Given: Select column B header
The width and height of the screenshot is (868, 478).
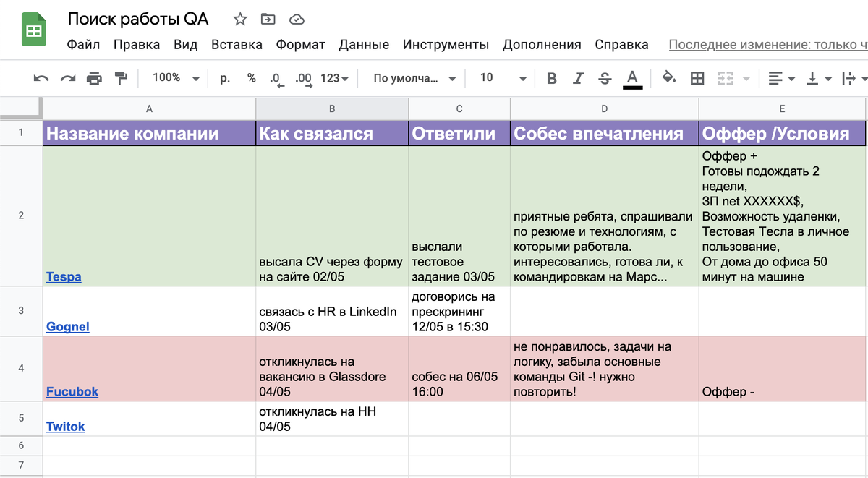Looking at the screenshot, I should pos(332,109).
